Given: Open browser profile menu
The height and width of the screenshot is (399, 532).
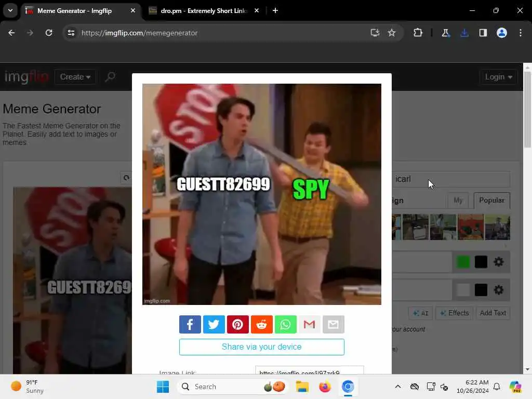Looking at the screenshot, I should pyautogui.click(x=502, y=33).
